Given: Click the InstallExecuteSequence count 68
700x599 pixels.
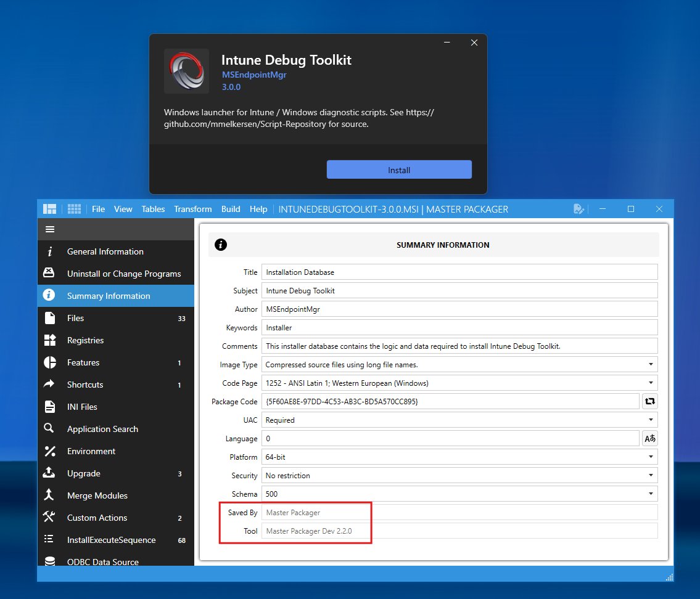Looking at the screenshot, I should (182, 540).
